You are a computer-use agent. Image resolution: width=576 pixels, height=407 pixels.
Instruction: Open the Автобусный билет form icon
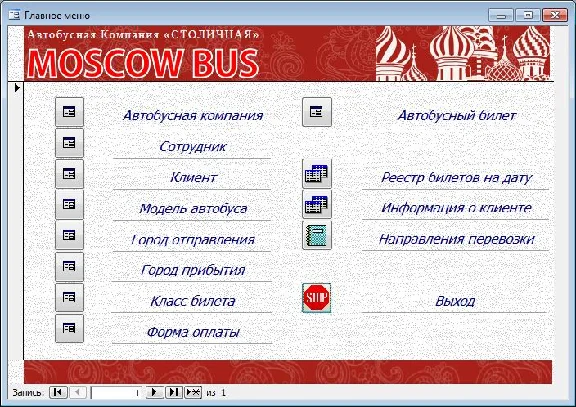317,112
